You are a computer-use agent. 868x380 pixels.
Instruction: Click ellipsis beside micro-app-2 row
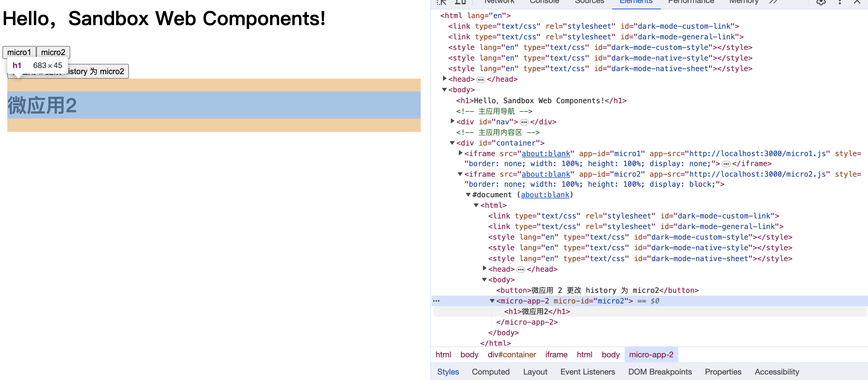click(x=436, y=301)
